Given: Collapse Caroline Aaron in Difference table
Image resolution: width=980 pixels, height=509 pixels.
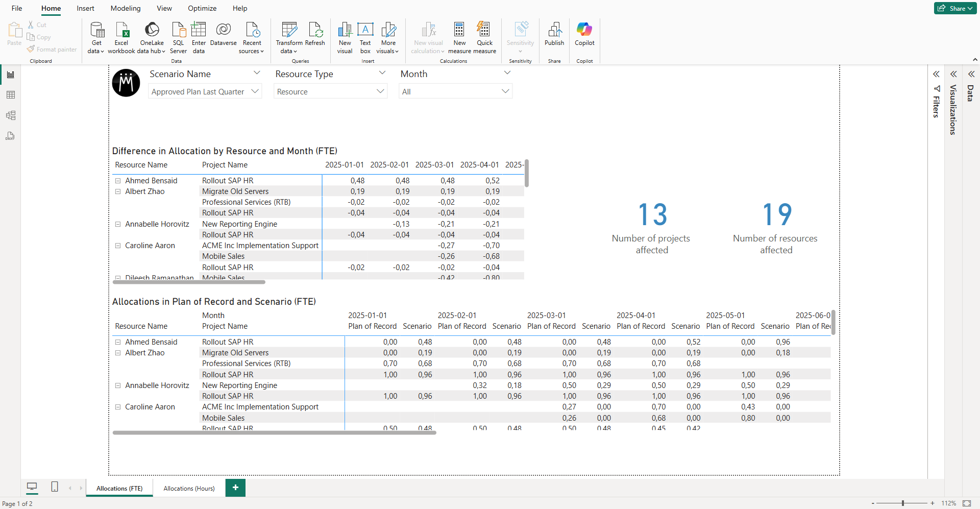Looking at the screenshot, I should (x=118, y=246).
